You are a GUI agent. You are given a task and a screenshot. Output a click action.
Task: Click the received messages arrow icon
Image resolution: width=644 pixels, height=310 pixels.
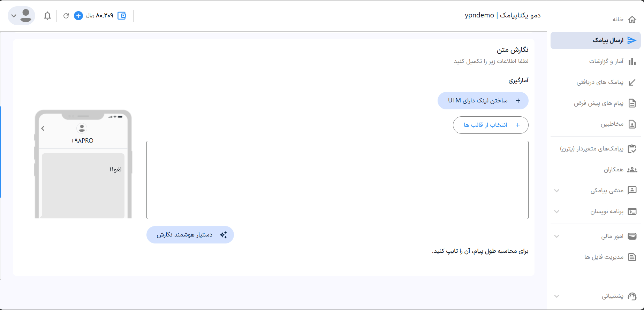[x=632, y=83]
